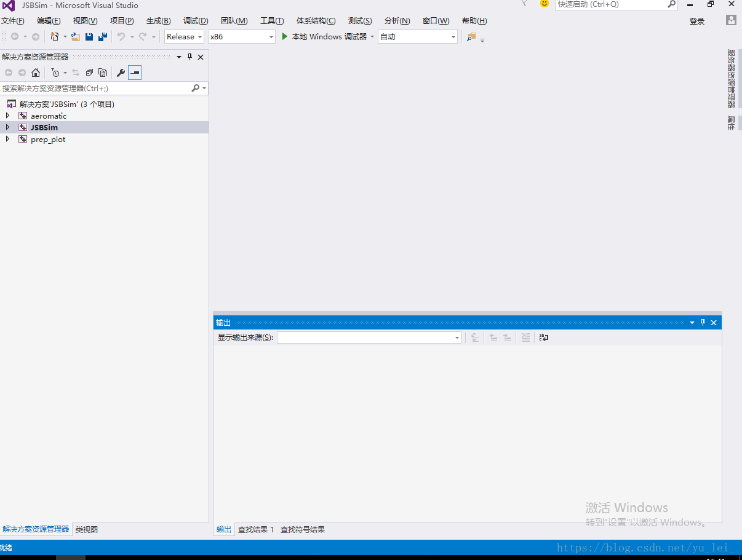Click the Sync with Active Document icon
The width and height of the screenshot is (742, 560).
pyautogui.click(x=76, y=73)
